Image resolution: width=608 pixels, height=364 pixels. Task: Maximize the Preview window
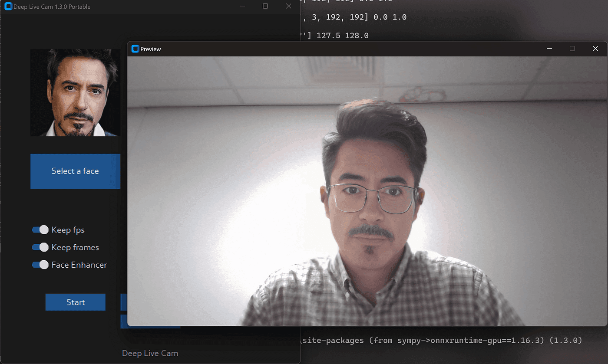click(572, 49)
